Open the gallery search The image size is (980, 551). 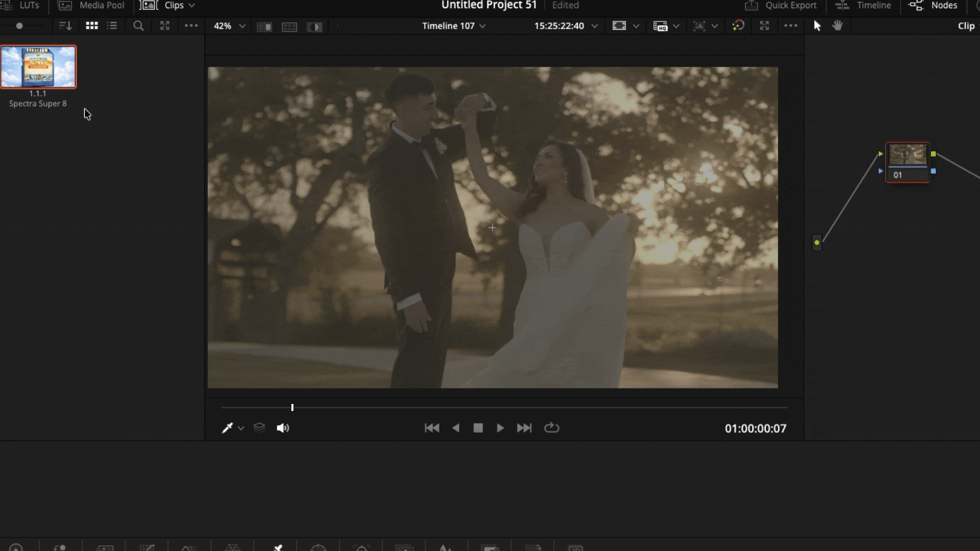pos(138,26)
